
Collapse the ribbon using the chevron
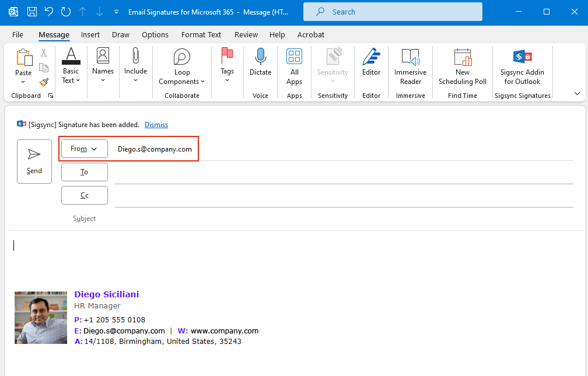(577, 93)
